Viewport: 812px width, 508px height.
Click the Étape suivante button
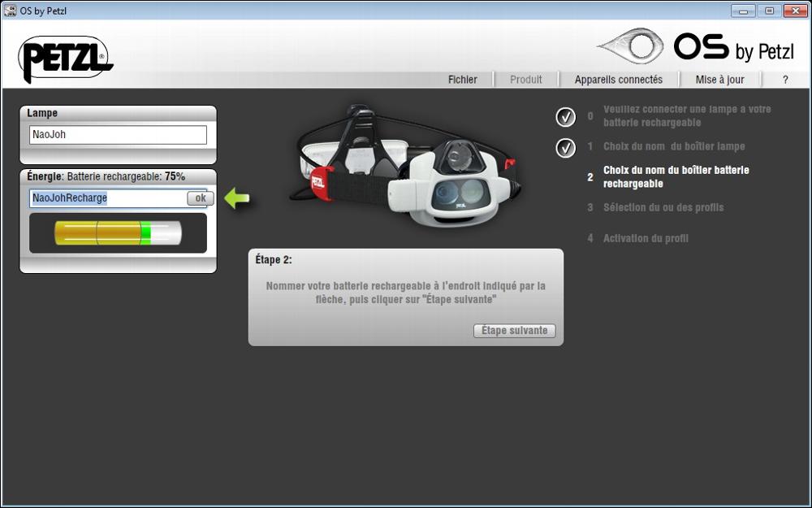[514, 331]
